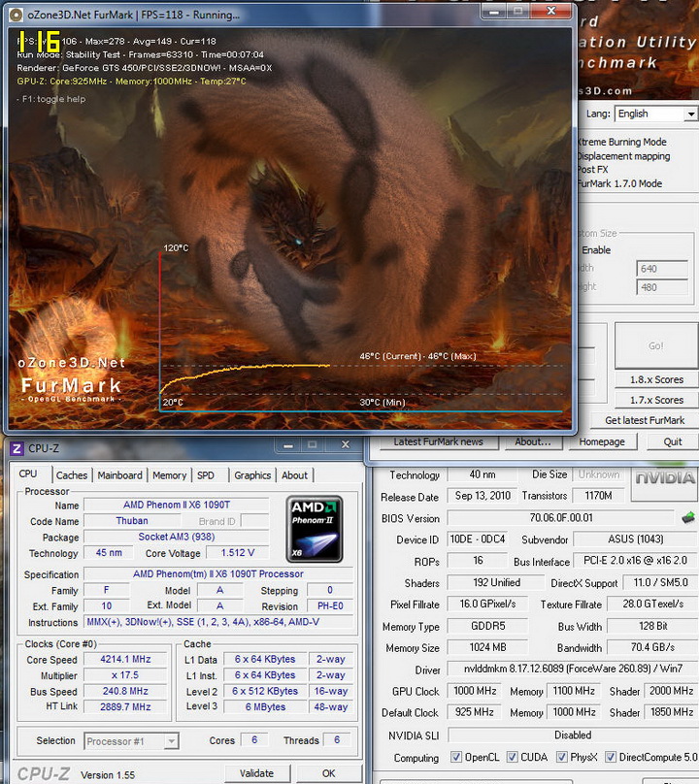Click the BIOS Version field 70.06.0F.00.01

[x=561, y=518]
